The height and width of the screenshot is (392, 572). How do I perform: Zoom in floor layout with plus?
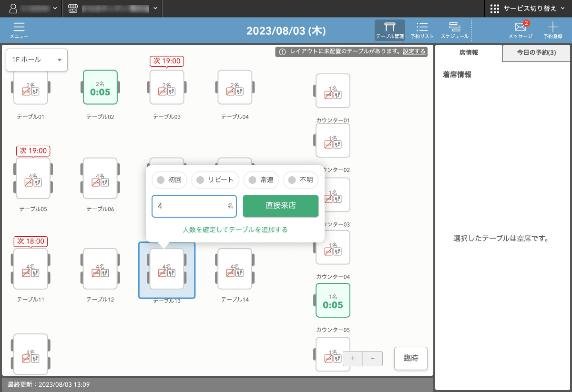click(353, 359)
